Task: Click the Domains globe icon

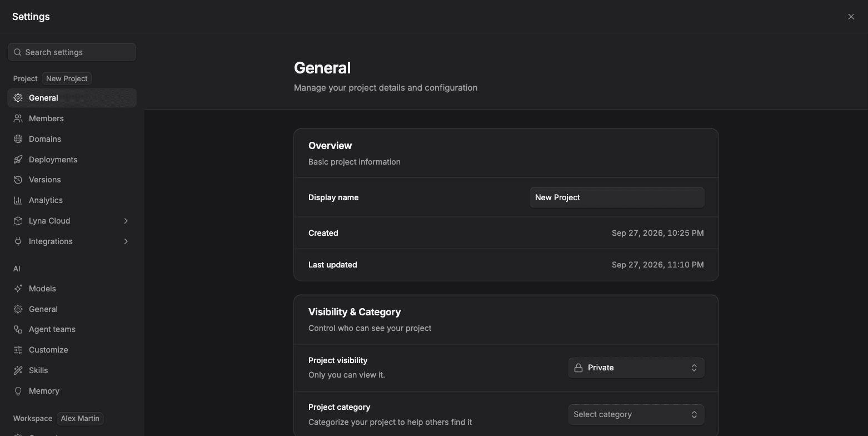Action: (x=18, y=139)
